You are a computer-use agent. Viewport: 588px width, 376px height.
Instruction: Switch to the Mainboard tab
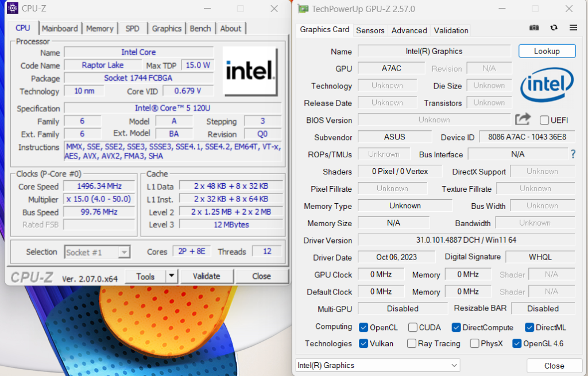pos(60,28)
